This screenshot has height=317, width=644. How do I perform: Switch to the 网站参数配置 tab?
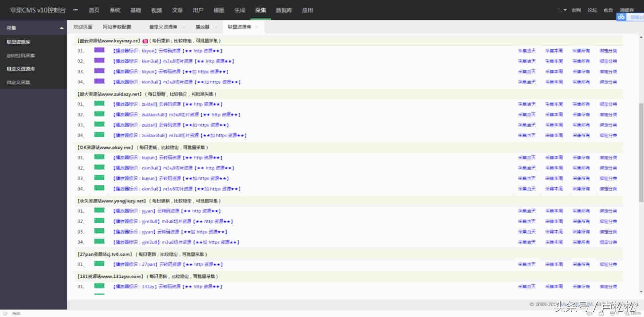pyautogui.click(x=117, y=27)
